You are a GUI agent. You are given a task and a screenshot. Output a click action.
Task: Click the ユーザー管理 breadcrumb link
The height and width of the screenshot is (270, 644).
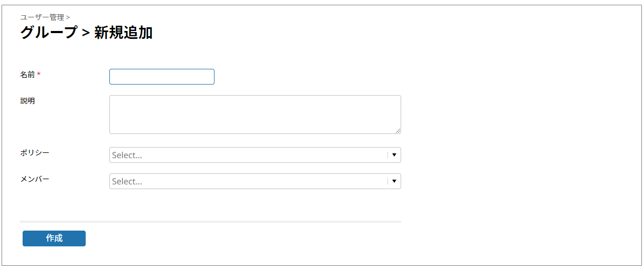42,17
